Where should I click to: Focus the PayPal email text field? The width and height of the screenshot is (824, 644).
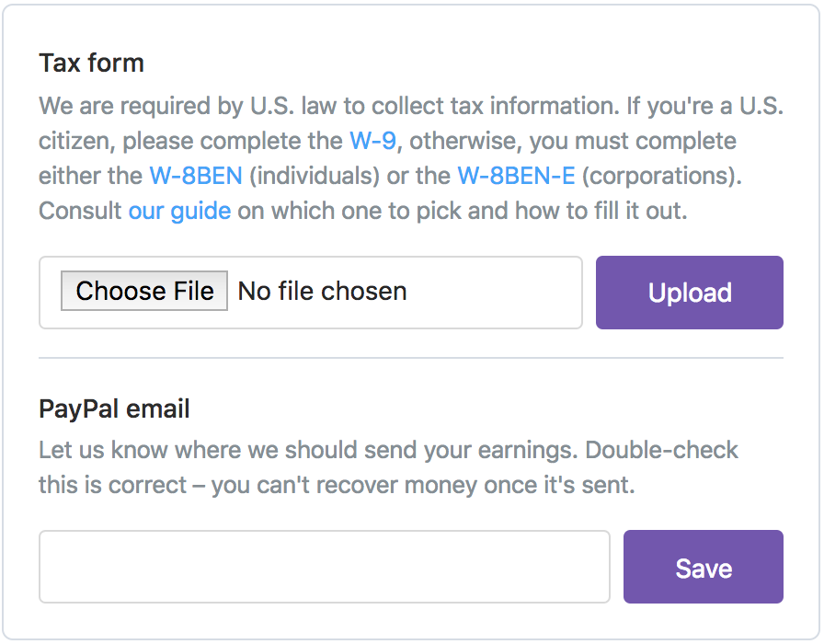[x=324, y=567]
